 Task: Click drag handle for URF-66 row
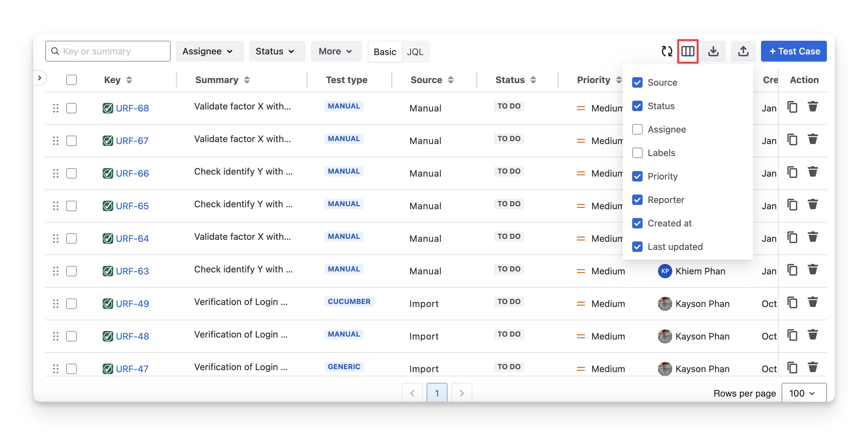tap(55, 173)
